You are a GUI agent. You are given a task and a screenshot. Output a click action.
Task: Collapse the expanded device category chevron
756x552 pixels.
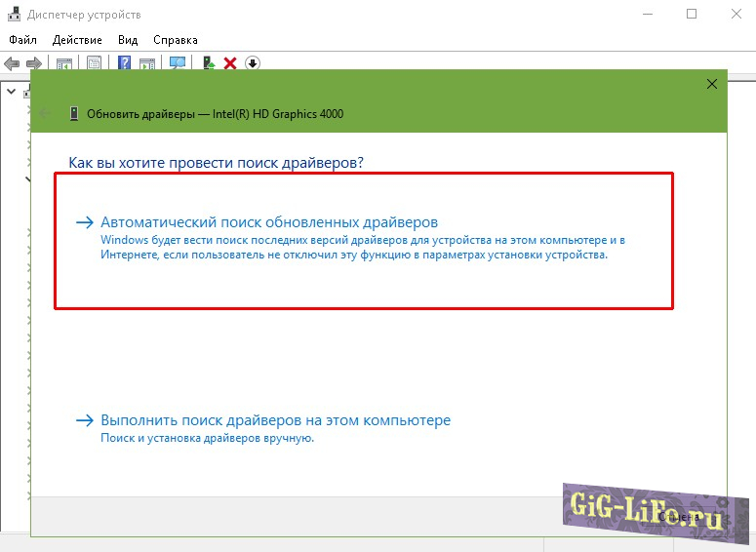click(27, 179)
